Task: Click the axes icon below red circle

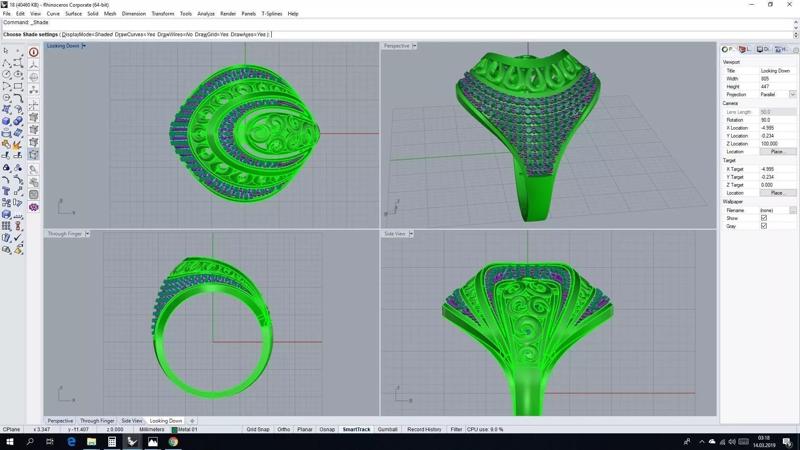Action: click(34, 64)
